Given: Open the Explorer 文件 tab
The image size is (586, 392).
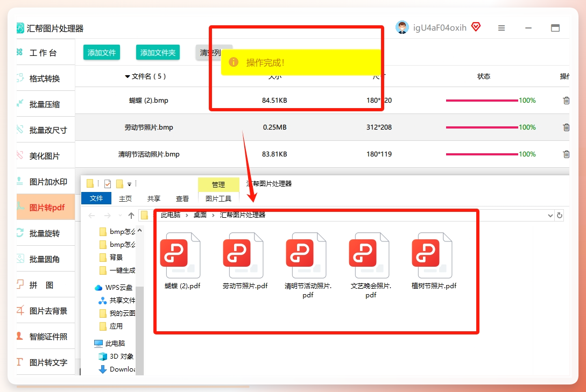Looking at the screenshot, I should [96, 198].
